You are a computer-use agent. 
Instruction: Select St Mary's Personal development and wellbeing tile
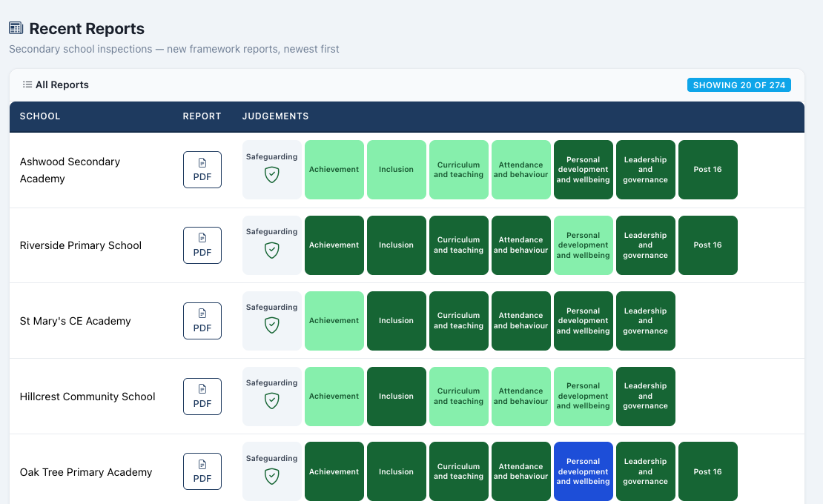tap(583, 320)
